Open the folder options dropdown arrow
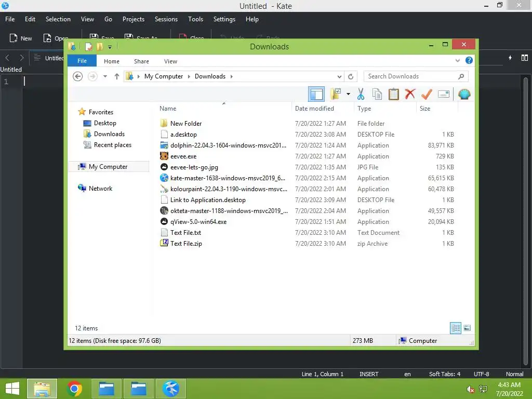 click(x=348, y=94)
